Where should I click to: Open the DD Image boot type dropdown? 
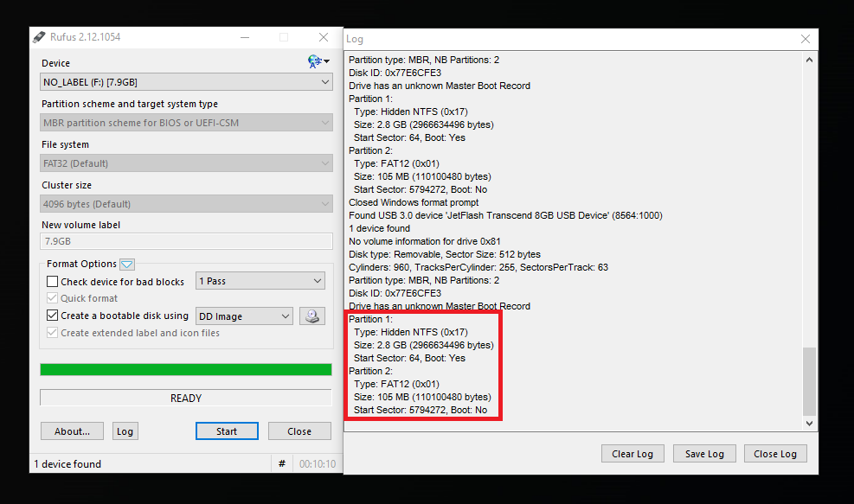point(244,316)
